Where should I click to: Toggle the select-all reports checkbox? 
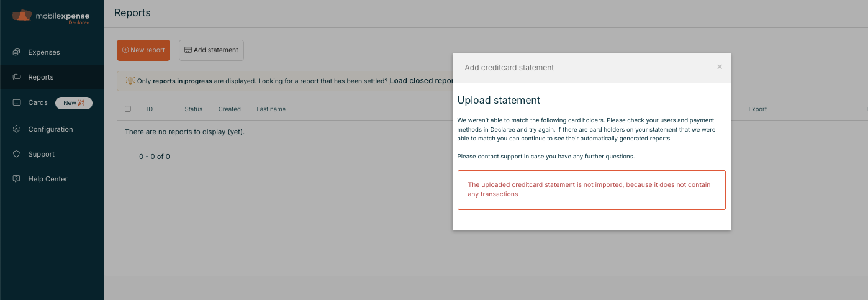point(128,109)
